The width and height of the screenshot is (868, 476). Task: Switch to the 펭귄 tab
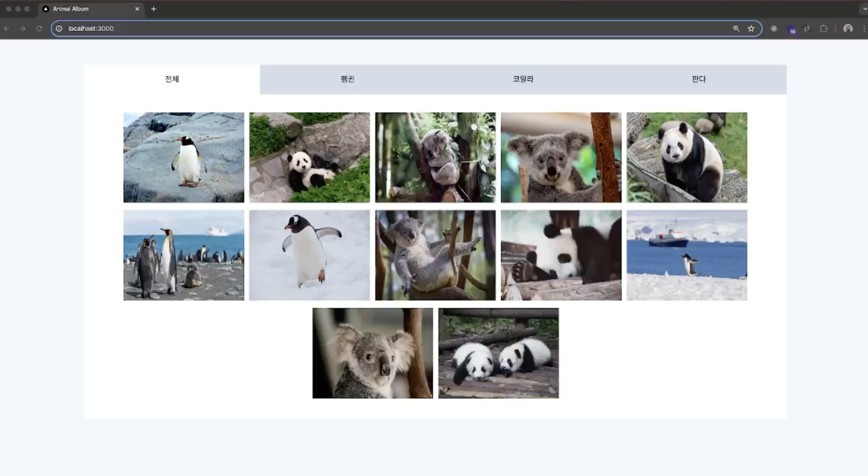click(x=347, y=79)
